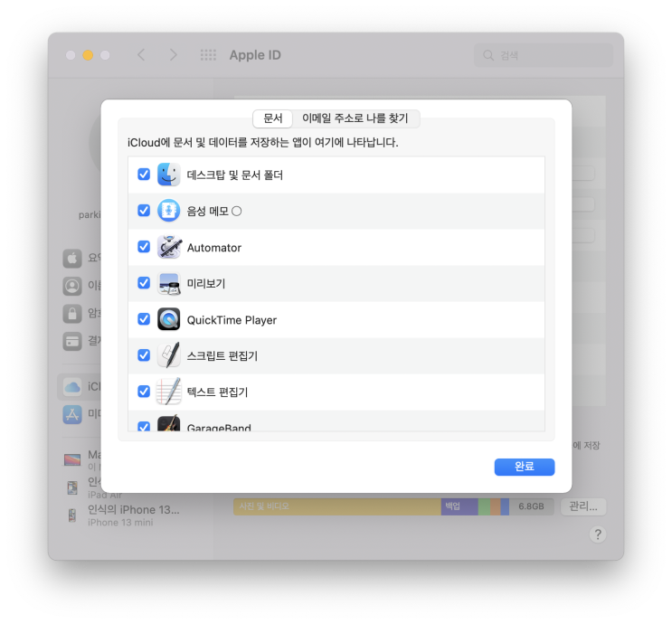
Task: Click the 완료 button
Action: pos(525,467)
